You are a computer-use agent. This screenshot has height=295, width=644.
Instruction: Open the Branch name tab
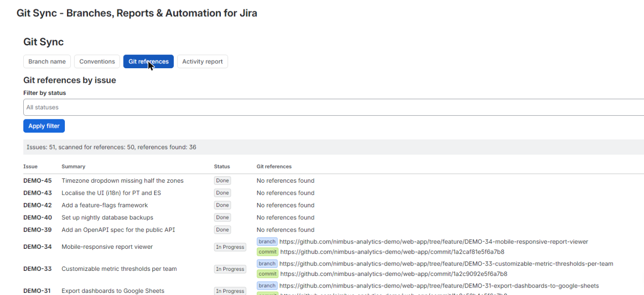coord(47,61)
